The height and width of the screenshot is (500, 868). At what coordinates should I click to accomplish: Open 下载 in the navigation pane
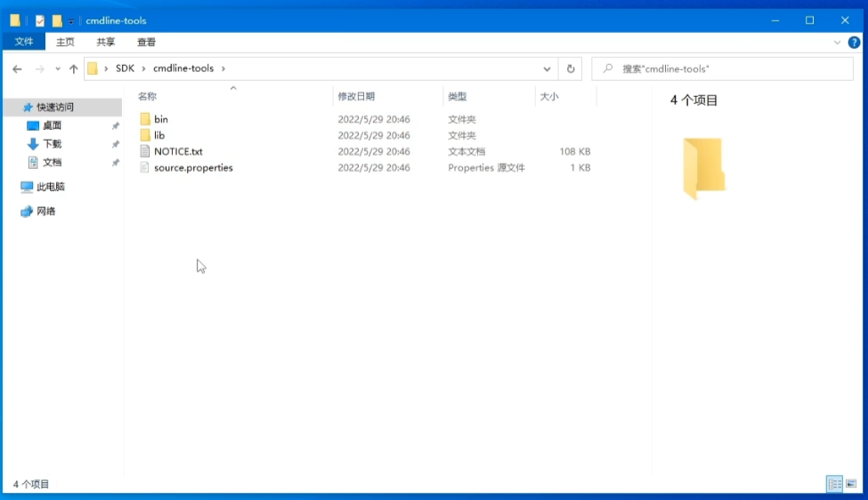(52, 144)
